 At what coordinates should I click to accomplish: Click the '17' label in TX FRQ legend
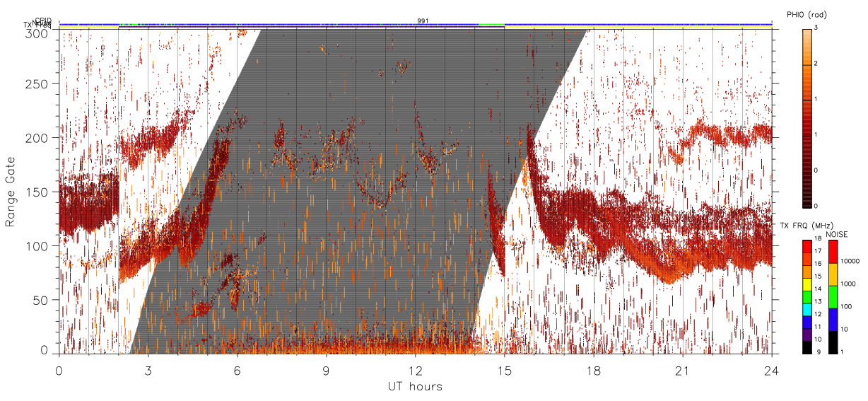[817, 251]
